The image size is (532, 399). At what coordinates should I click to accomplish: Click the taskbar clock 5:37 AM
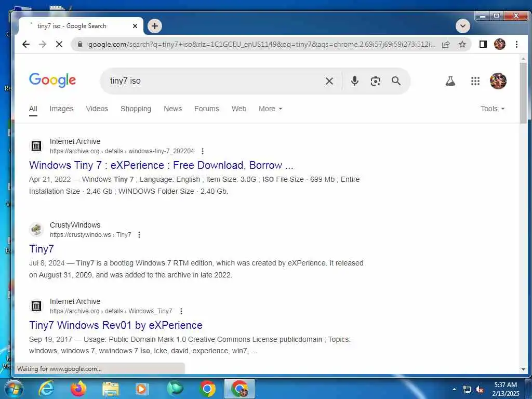tap(505, 389)
